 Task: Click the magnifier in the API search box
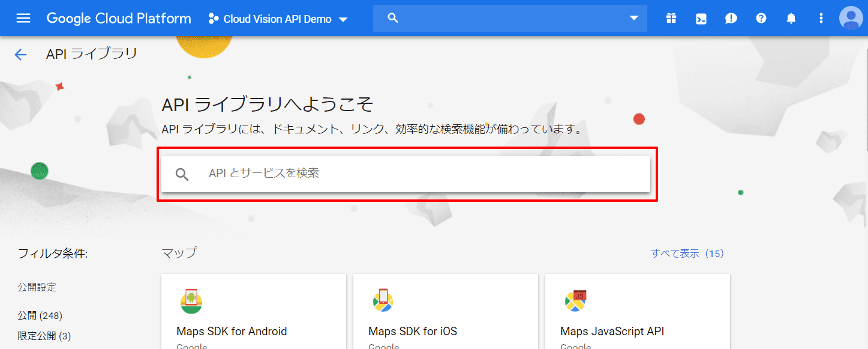pyautogui.click(x=181, y=174)
